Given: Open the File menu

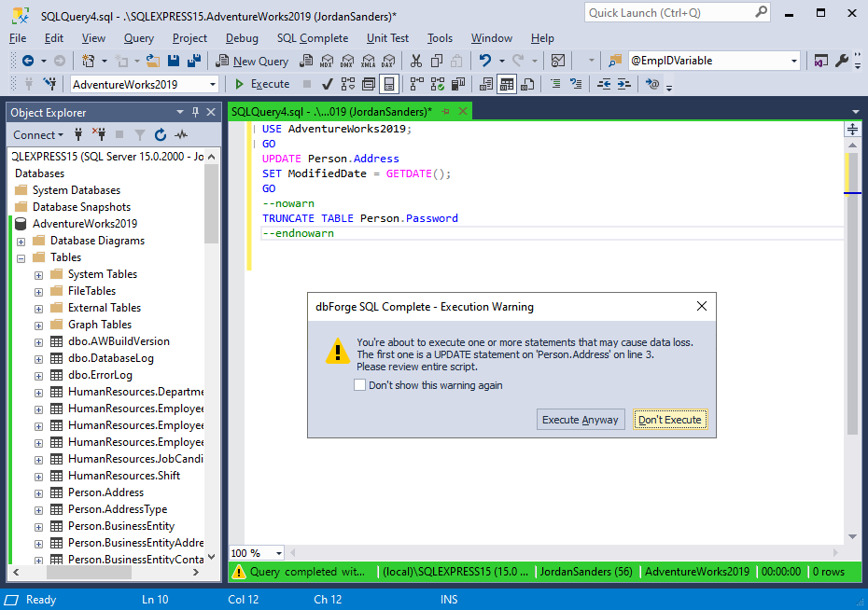Looking at the screenshot, I should tap(18, 38).
